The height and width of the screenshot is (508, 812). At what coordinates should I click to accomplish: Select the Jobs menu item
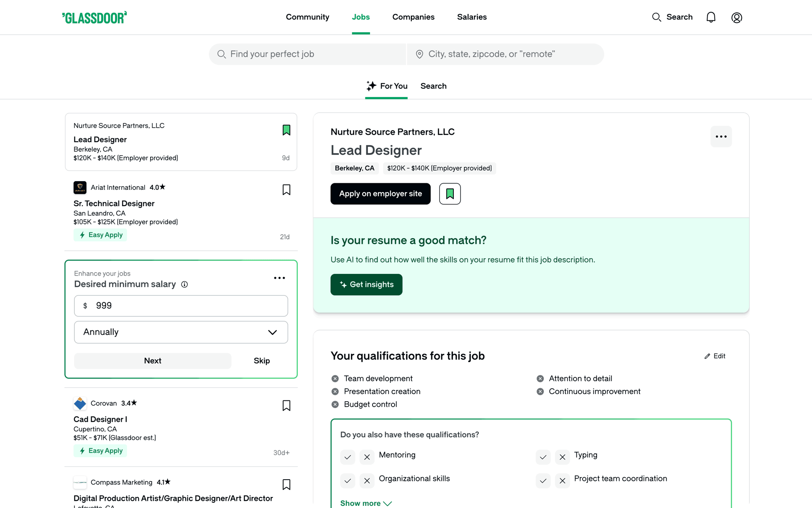pyautogui.click(x=361, y=17)
